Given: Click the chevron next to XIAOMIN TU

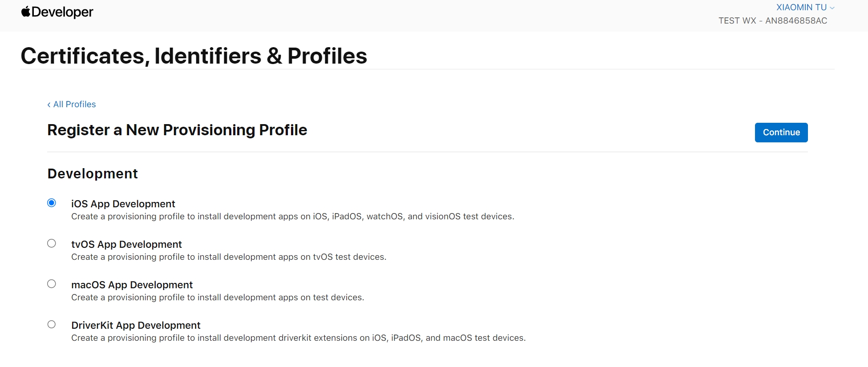Looking at the screenshot, I should tap(832, 8).
